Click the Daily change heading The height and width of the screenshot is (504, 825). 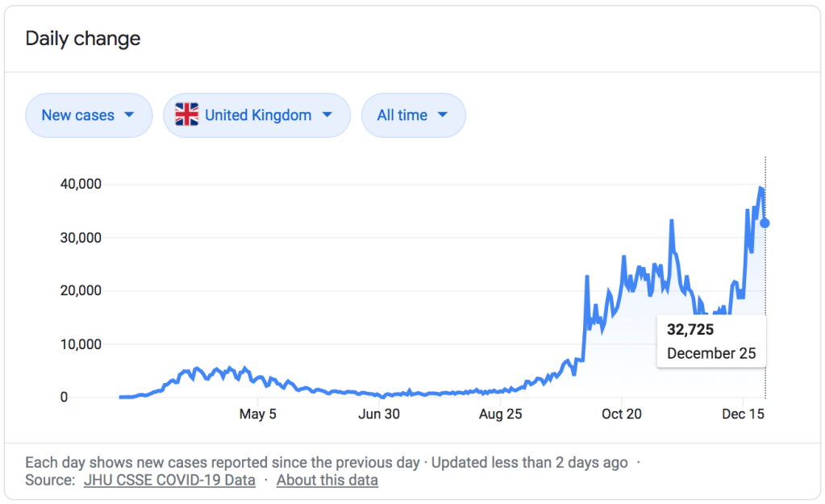pyautogui.click(x=83, y=39)
